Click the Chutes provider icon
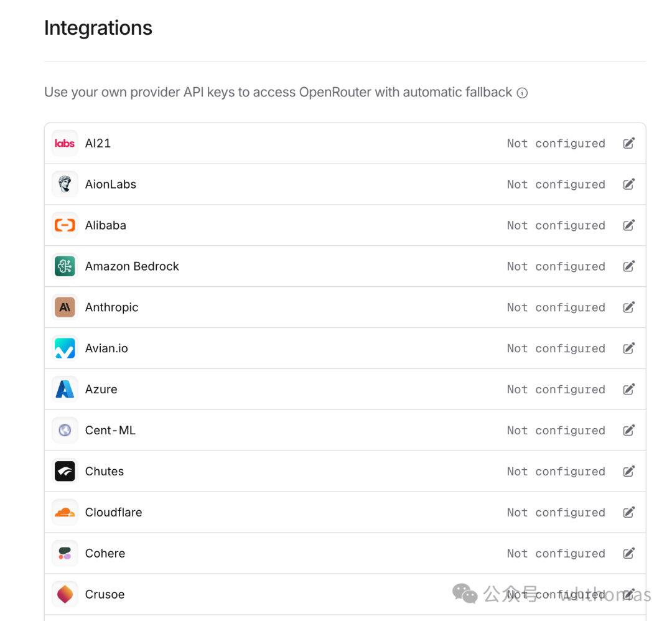This screenshot has height=621, width=672. (x=65, y=471)
